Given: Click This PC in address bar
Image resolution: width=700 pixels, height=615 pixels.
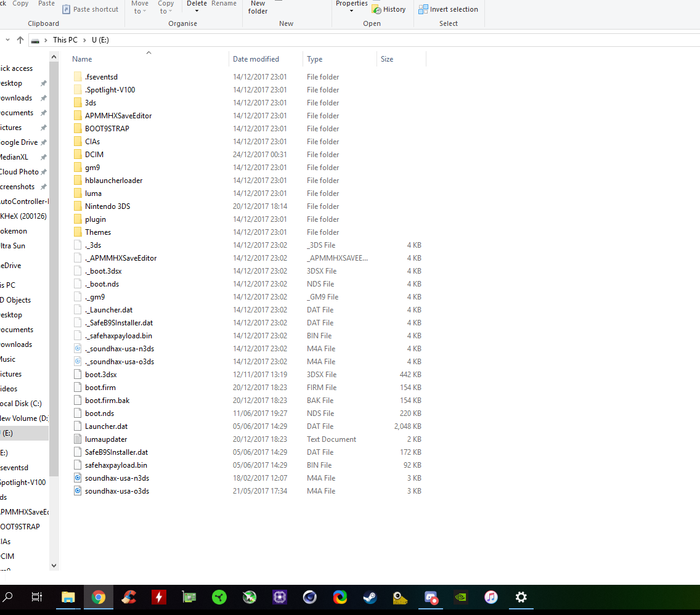Looking at the screenshot, I should [65, 39].
